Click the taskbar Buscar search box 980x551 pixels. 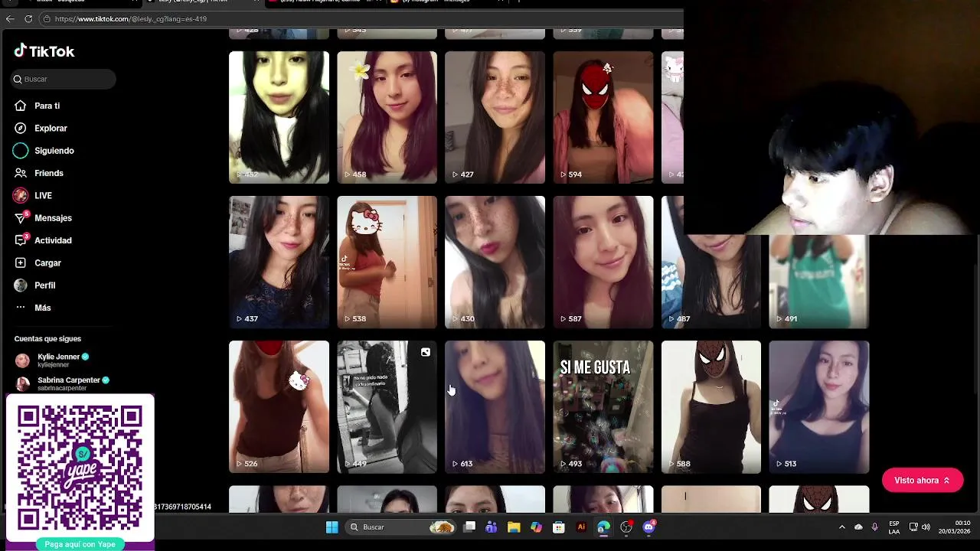[400, 527]
